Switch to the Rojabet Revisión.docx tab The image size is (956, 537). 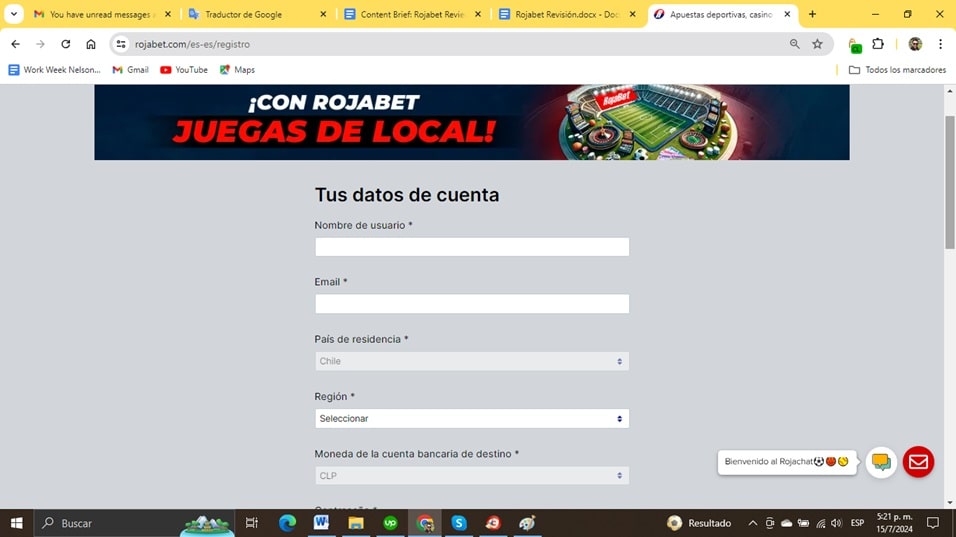click(x=568, y=14)
